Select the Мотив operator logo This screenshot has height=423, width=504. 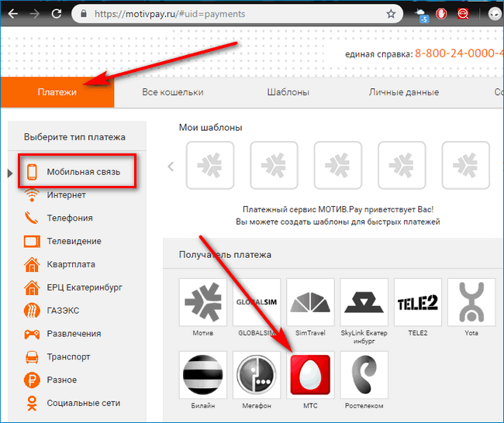coord(203,302)
